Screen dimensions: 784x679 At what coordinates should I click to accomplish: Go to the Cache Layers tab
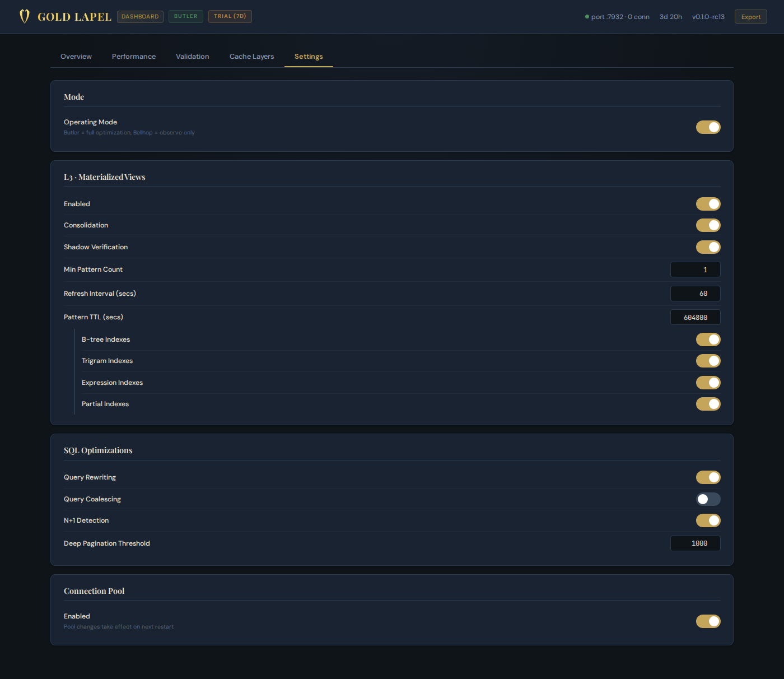(x=251, y=56)
